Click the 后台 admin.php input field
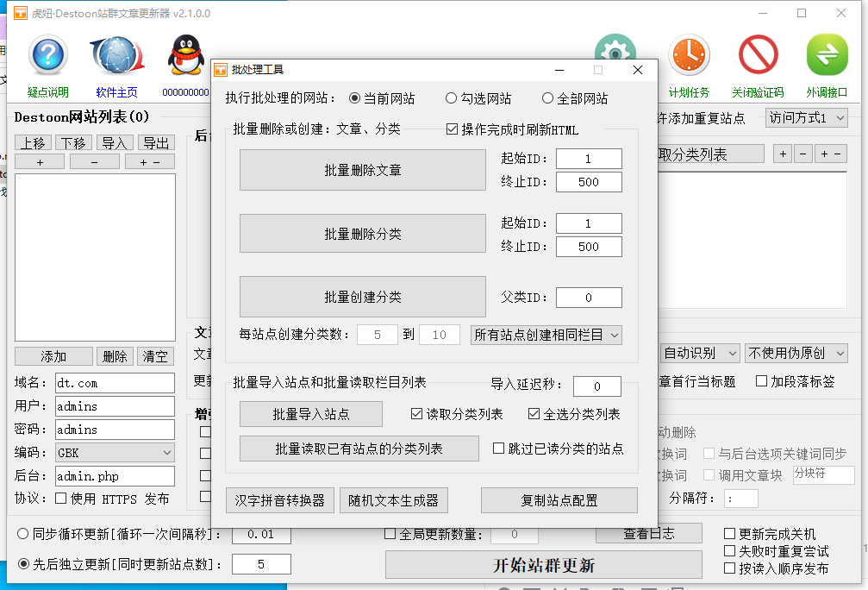The image size is (868, 590). click(115, 476)
